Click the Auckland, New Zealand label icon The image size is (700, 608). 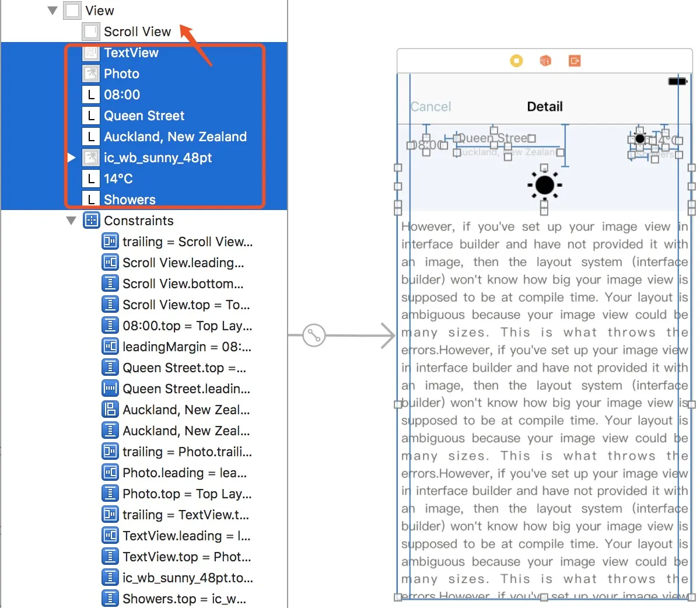point(91,137)
